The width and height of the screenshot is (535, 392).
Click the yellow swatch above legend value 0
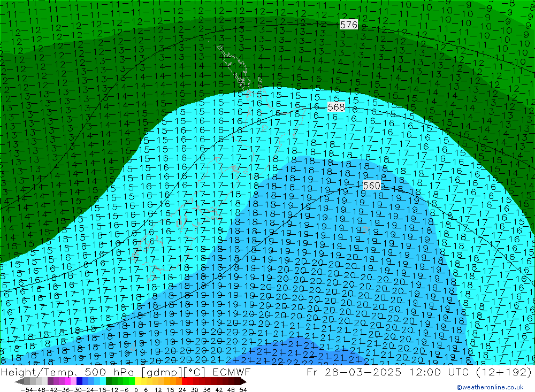(138, 381)
